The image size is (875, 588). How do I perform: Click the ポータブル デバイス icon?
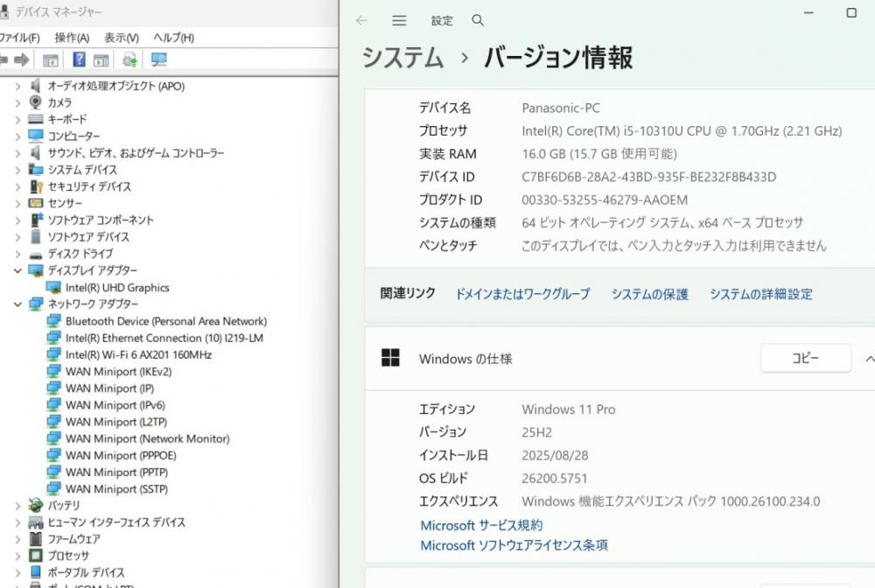(36, 572)
